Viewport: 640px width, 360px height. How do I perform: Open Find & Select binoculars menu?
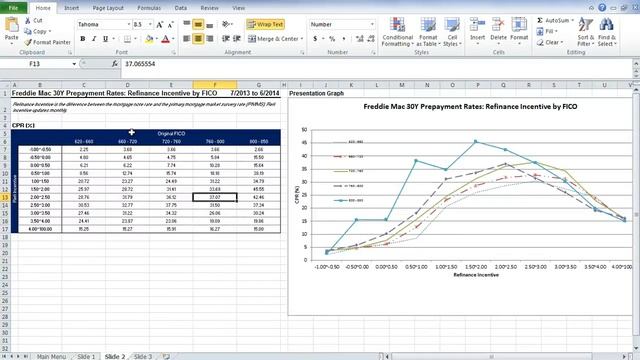(607, 32)
